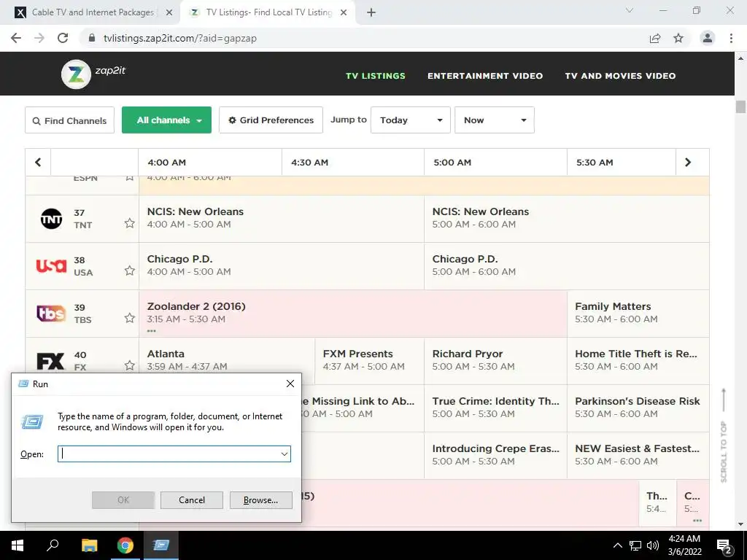Favorite FX channel with its star
747x560 pixels.
(x=130, y=365)
